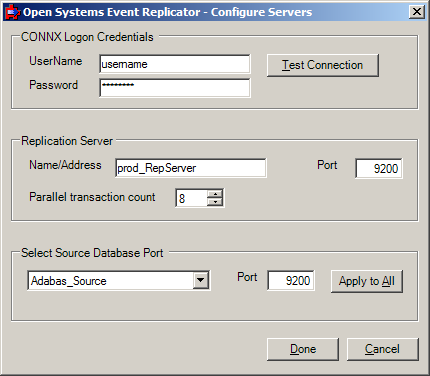Increase parallel transaction count with up arrow
The width and height of the screenshot is (430, 376).
pos(215,194)
